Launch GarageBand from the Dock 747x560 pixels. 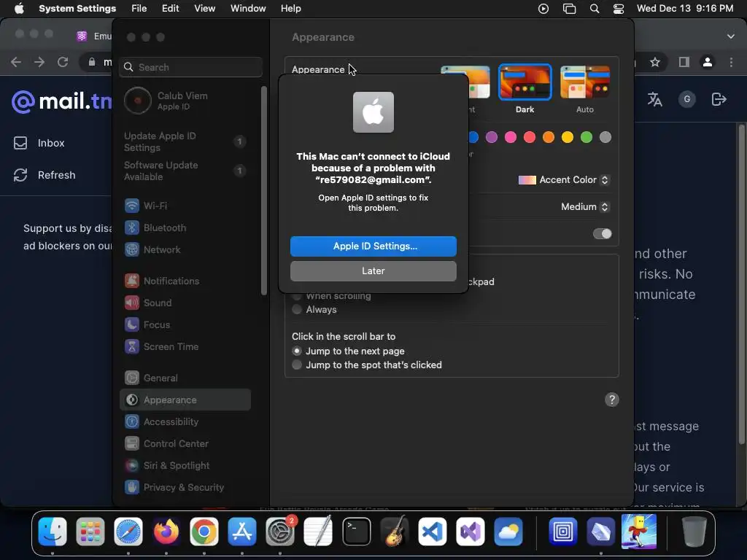pos(394,532)
